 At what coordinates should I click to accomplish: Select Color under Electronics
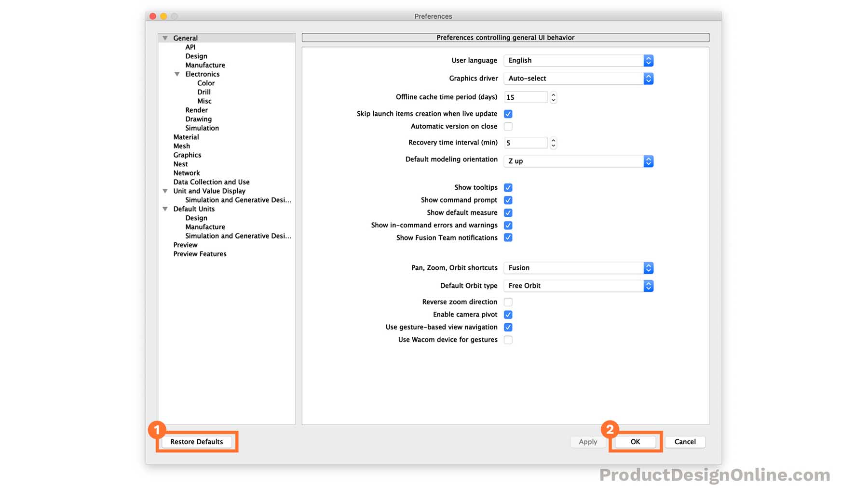tap(206, 83)
